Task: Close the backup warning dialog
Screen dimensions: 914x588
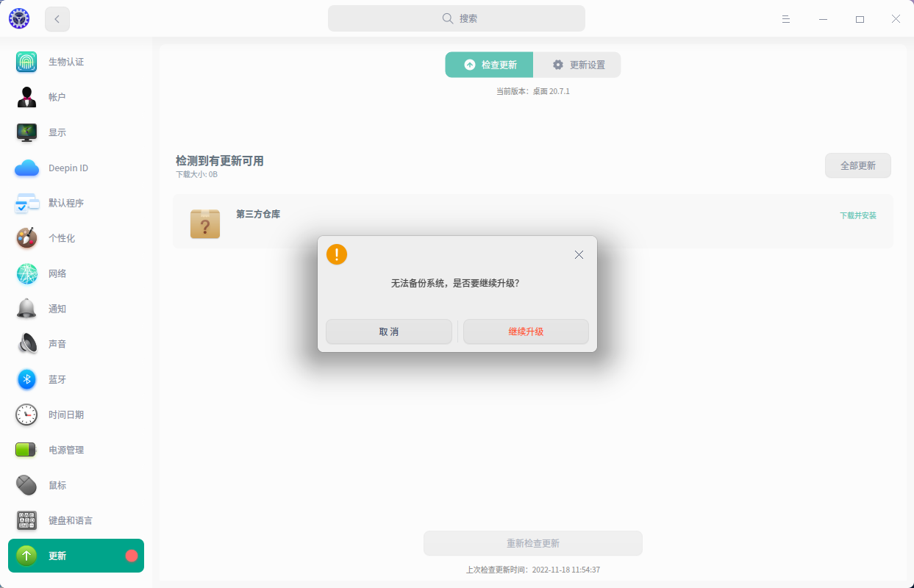Action: pyautogui.click(x=579, y=254)
